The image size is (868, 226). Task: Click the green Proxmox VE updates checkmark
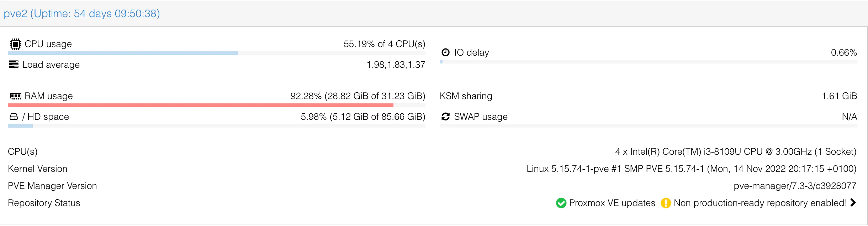561,203
